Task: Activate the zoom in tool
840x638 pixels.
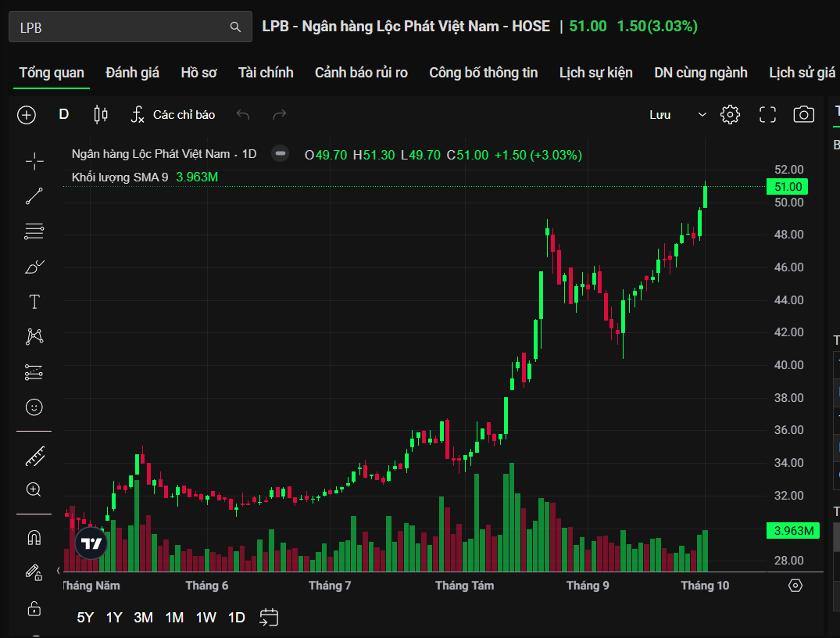Action: [34, 490]
